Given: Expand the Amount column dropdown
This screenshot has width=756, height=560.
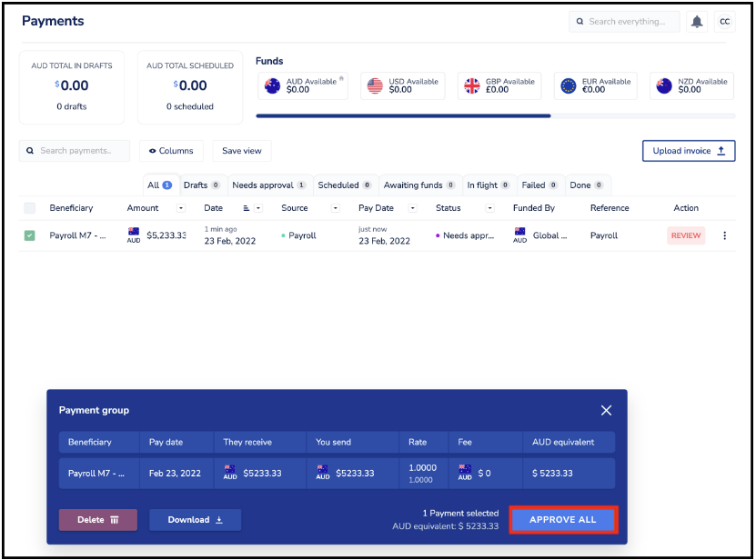Looking at the screenshot, I should coord(181,208).
